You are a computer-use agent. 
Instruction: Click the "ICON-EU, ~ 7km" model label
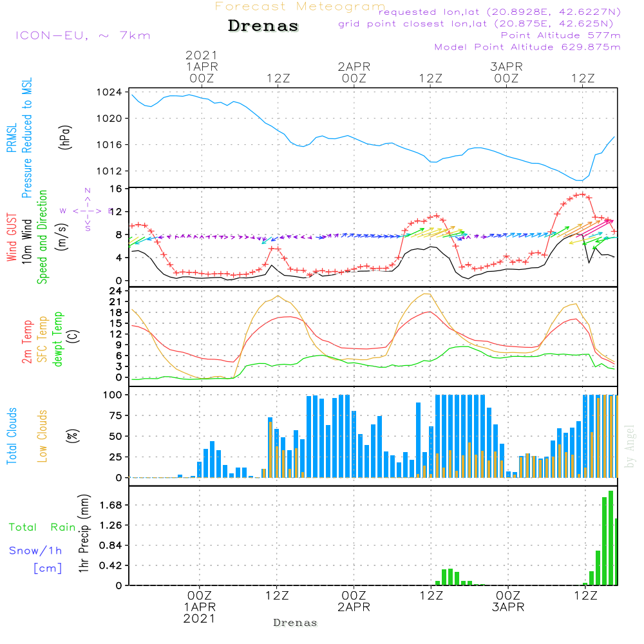coord(82,35)
